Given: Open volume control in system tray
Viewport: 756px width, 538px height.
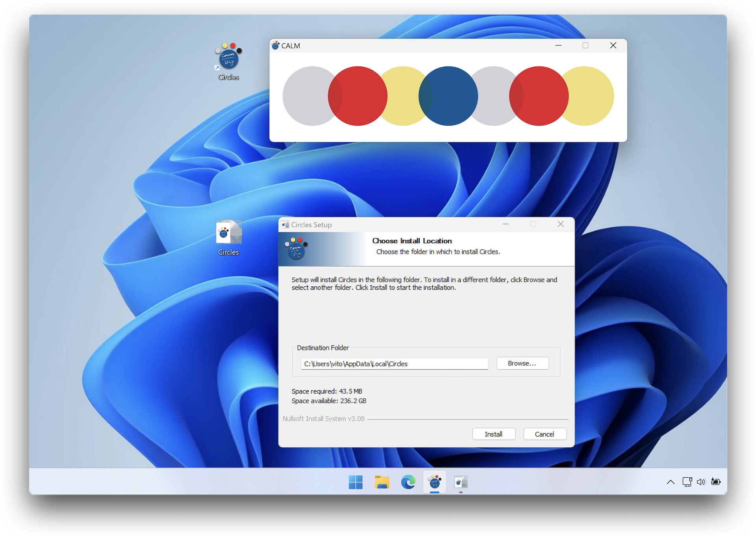Looking at the screenshot, I should (701, 482).
